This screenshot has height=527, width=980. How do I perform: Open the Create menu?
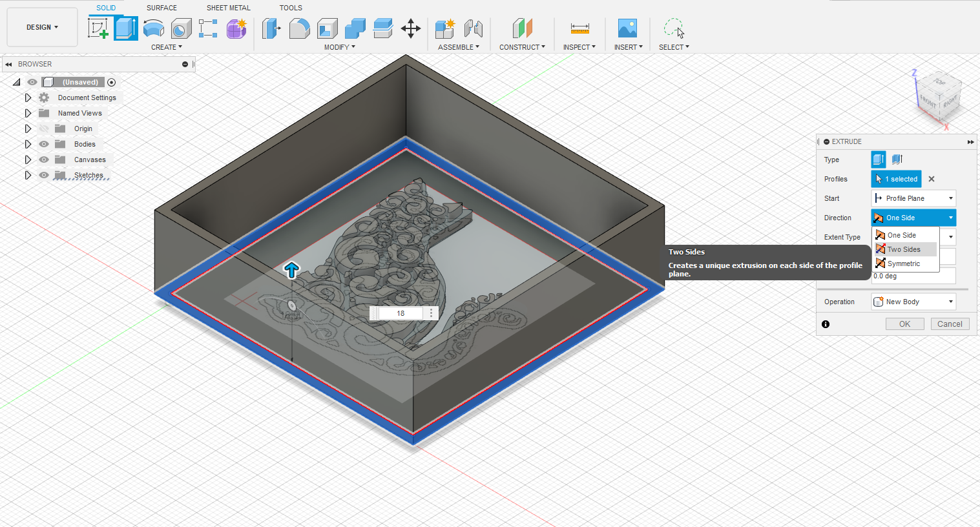click(x=167, y=47)
